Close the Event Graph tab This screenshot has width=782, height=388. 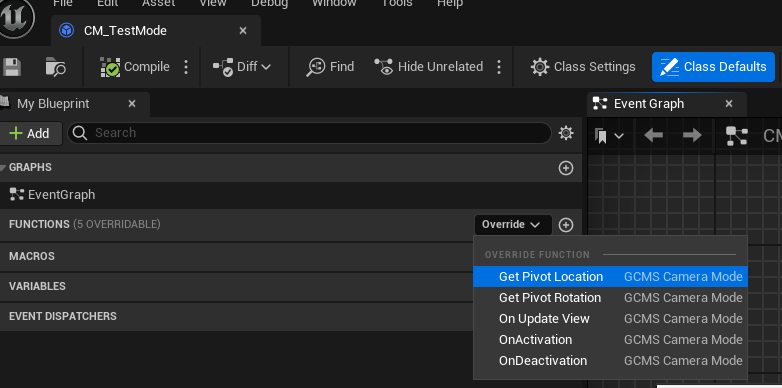(729, 104)
